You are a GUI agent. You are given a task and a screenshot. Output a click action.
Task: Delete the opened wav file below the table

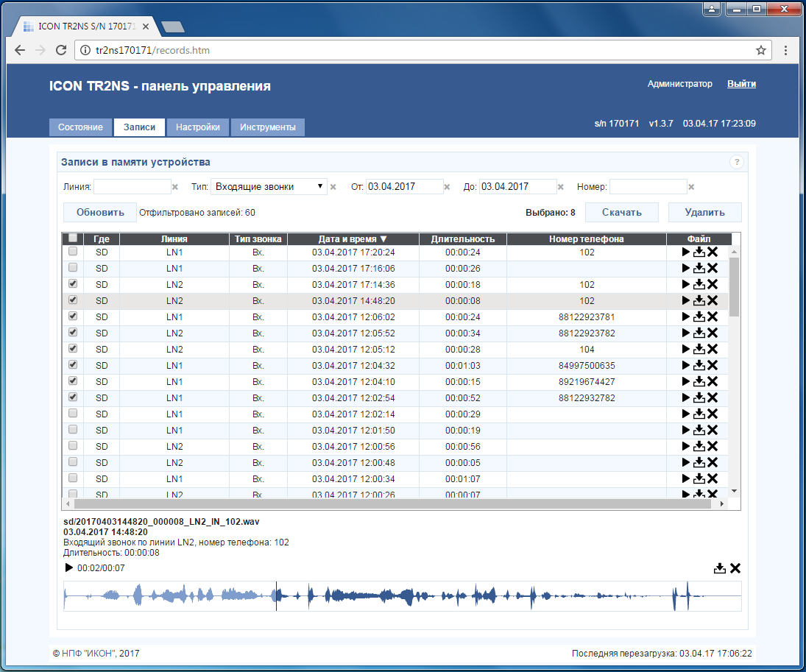pyautogui.click(x=735, y=568)
